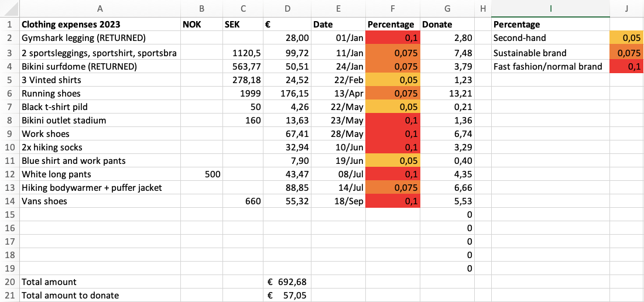Select the € 692,68 total cell

tap(287, 282)
